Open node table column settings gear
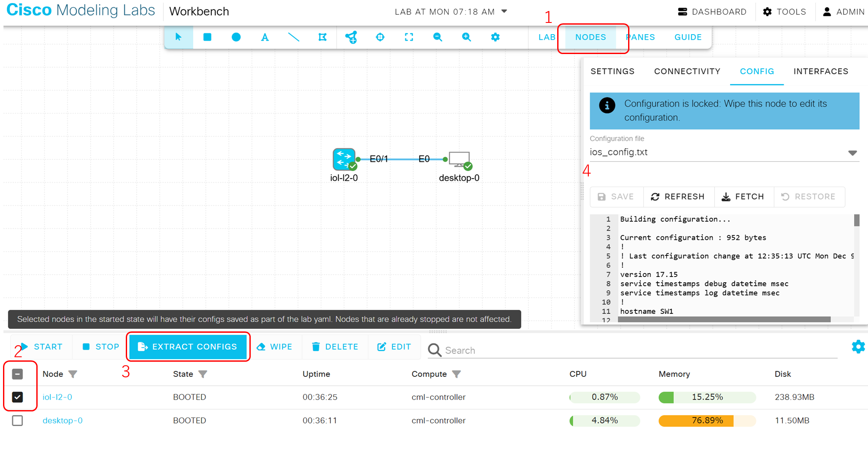The width and height of the screenshot is (868, 449). (858, 347)
